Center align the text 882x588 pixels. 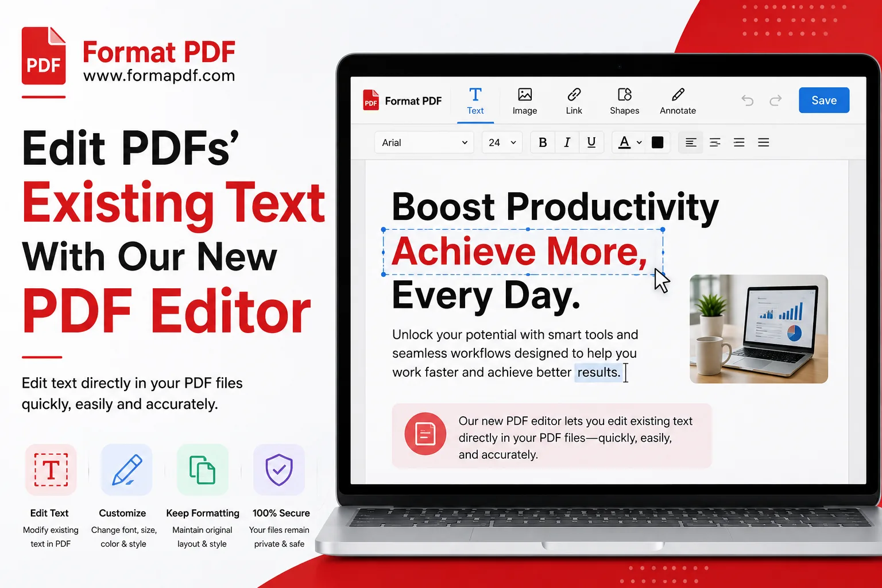715,142
